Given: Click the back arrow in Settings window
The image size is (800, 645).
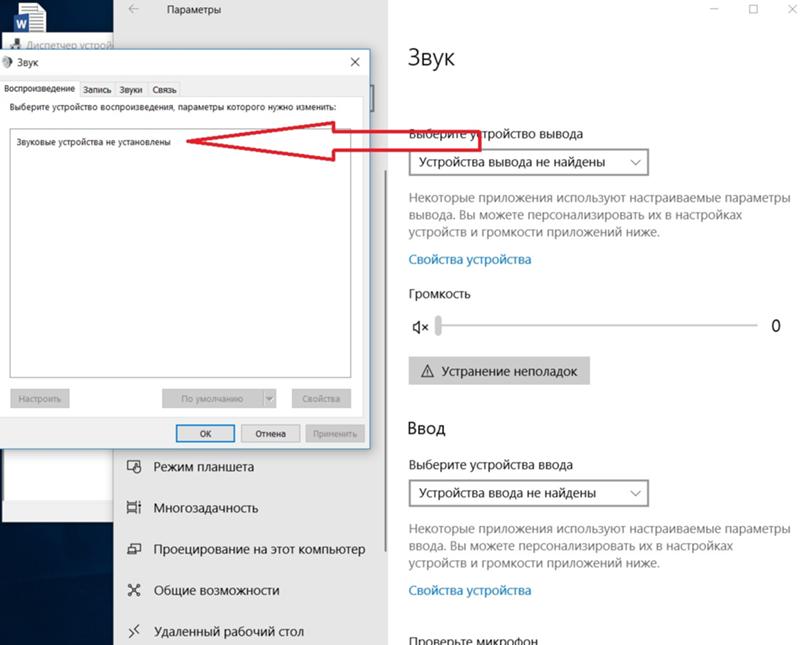Looking at the screenshot, I should click(x=134, y=9).
